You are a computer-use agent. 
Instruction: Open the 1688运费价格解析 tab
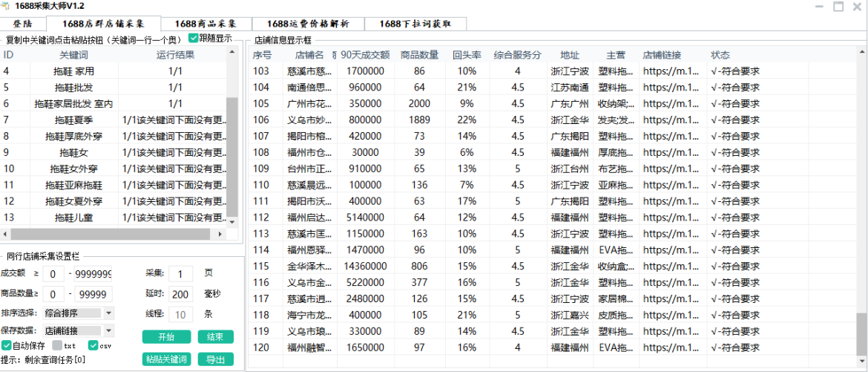coord(308,24)
